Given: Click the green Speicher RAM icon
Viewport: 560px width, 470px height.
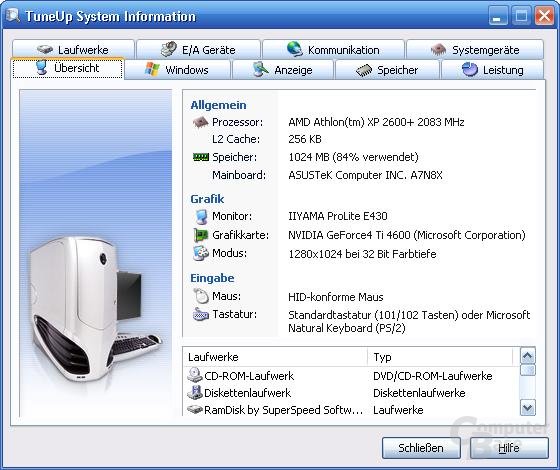Looking at the screenshot, I should (200, 157).
